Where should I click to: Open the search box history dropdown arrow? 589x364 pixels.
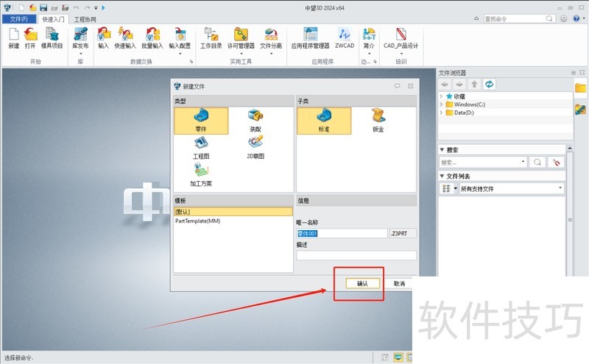[523, 162]
